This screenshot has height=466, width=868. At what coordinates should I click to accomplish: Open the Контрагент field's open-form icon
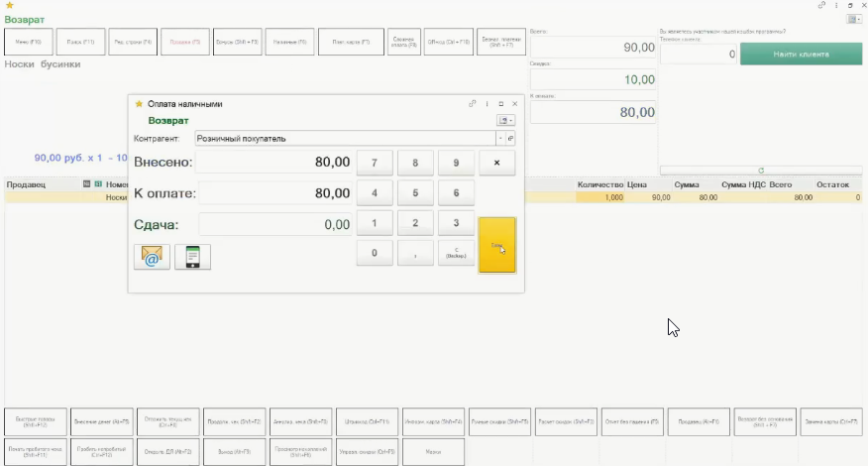510,139
